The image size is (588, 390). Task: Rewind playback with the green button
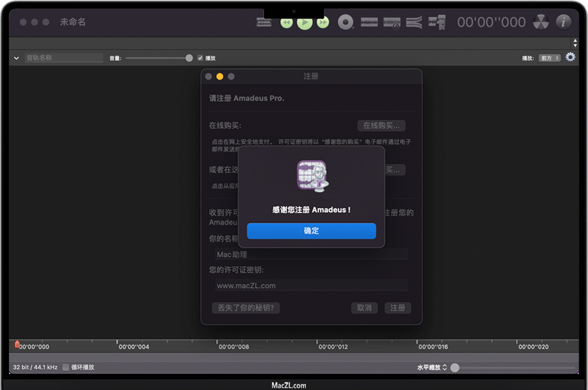coord(287,23)
